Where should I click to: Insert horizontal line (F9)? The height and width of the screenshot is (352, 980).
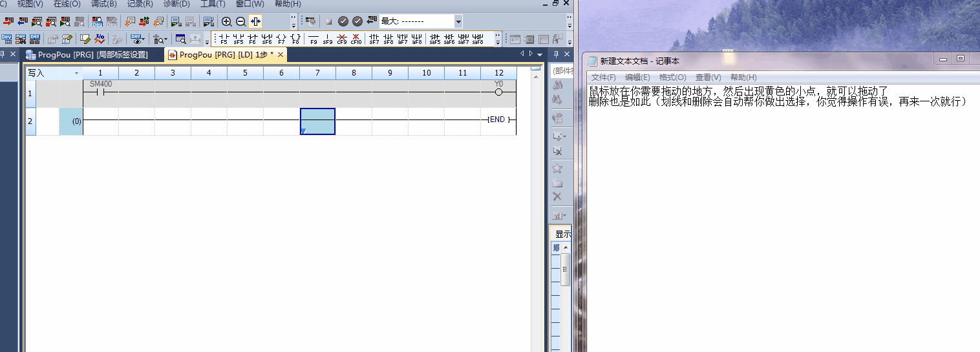[x=314, y=39]
